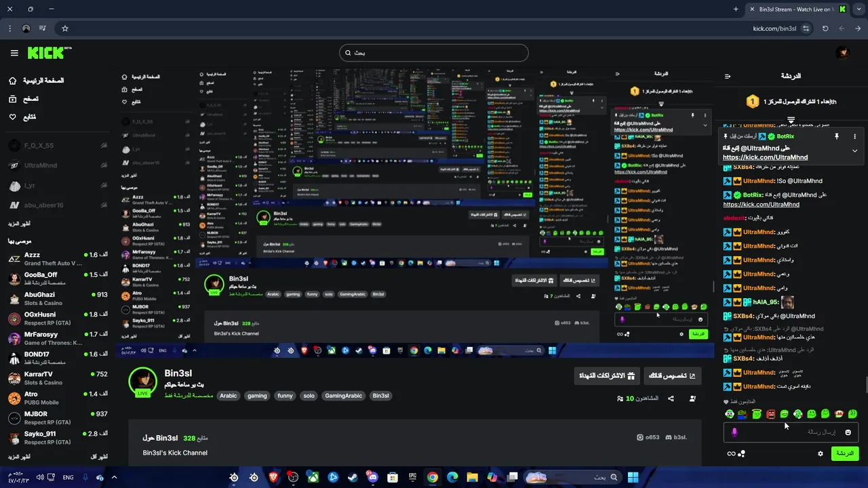Open followed channel F_O_X_55 in sidebar

tap(57, 146)
